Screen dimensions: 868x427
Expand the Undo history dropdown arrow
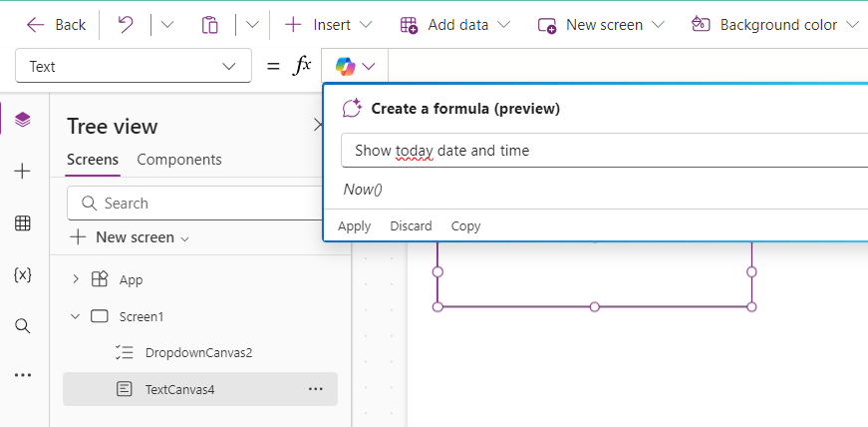(166, 24)
